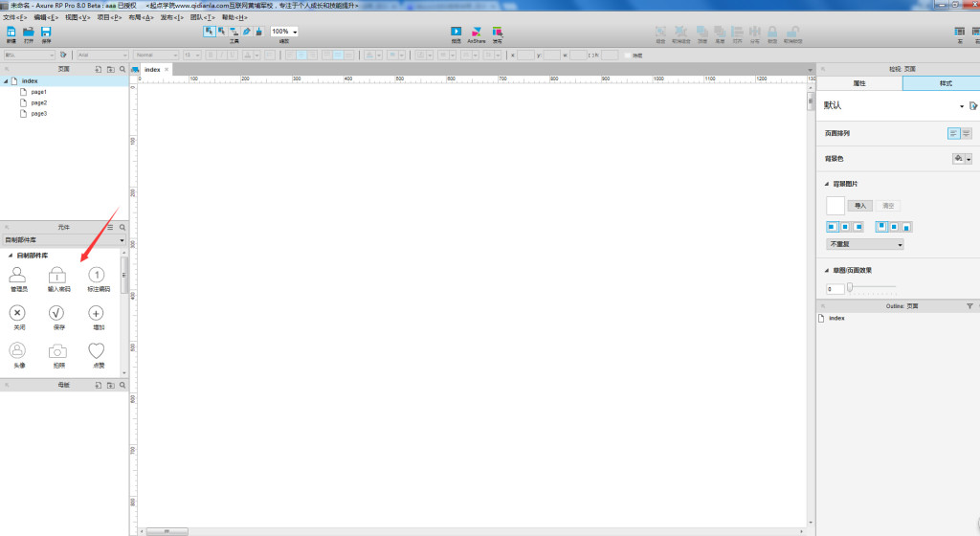This screenshot has width=980, height=536.
Task: Collapse the 草图/页面效果 section
Action: (x=827, y=271)
